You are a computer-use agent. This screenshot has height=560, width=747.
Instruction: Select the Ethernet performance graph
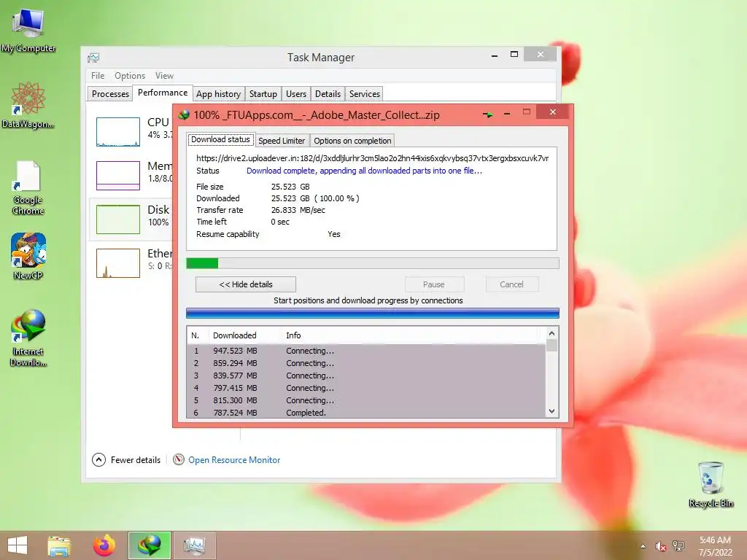pos(117,262)
